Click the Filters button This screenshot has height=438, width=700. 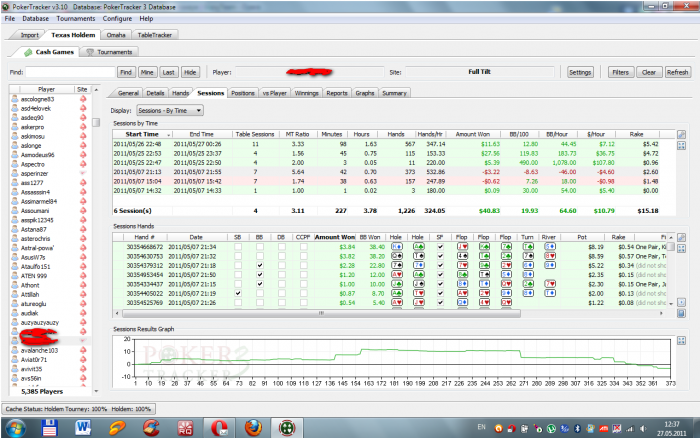coord(621,73)
